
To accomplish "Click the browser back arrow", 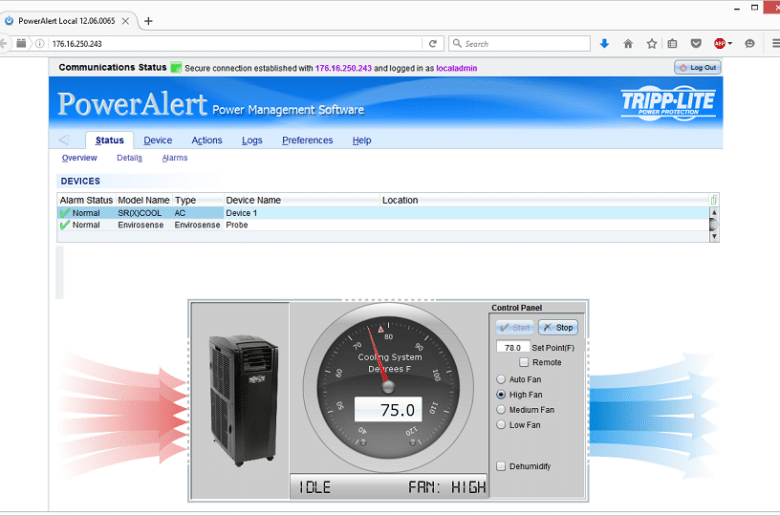I will (4, 44).
